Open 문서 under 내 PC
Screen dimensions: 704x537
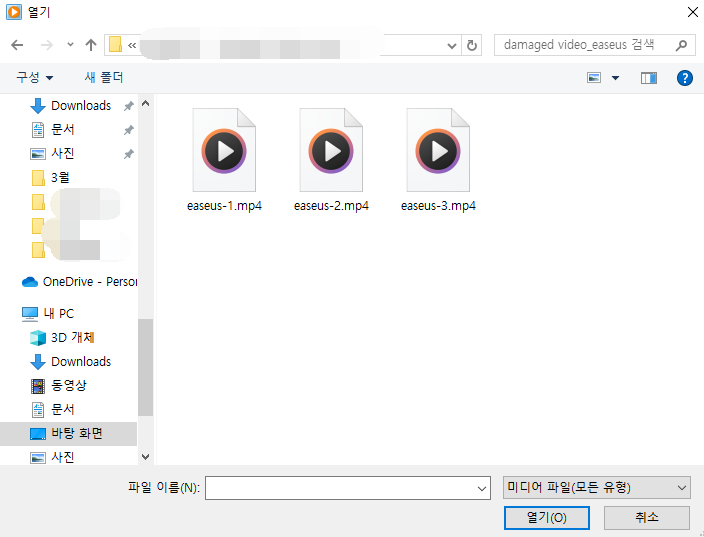tap(62, 409)
